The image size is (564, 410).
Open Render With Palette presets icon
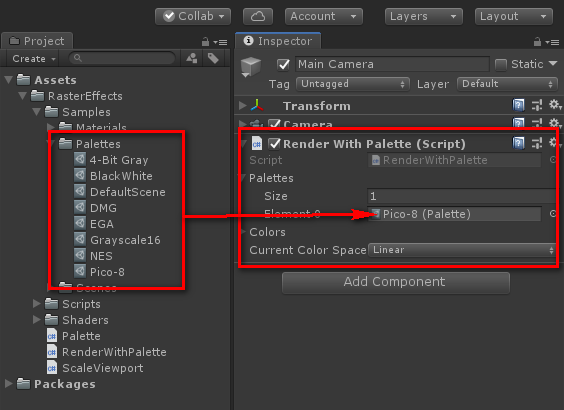click(x=537, y=143)
